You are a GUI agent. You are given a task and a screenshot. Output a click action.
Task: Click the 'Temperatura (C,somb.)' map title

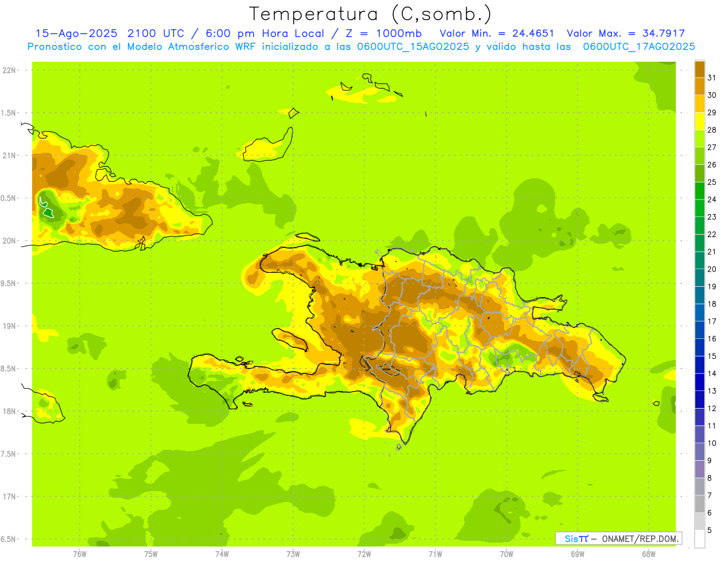(x=370, y=14)
